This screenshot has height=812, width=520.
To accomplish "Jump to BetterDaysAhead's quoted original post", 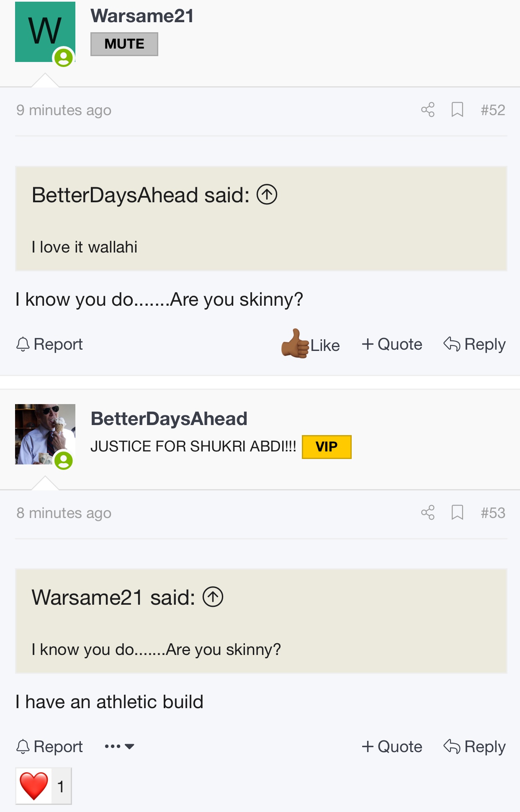I will [267, 195].
